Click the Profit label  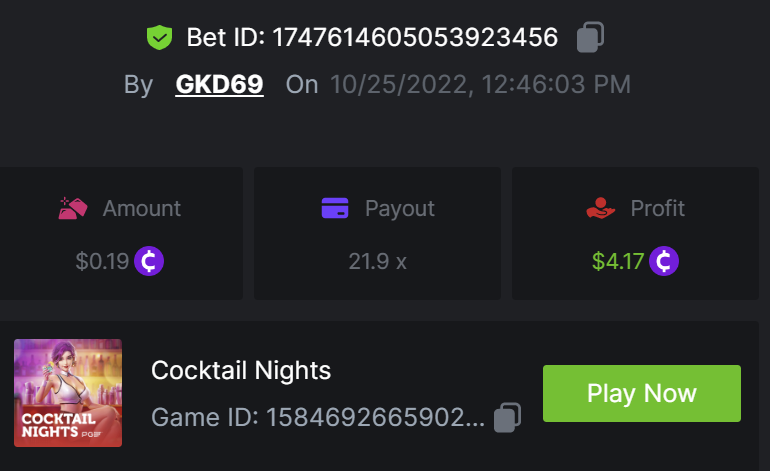tap(657, 208)
